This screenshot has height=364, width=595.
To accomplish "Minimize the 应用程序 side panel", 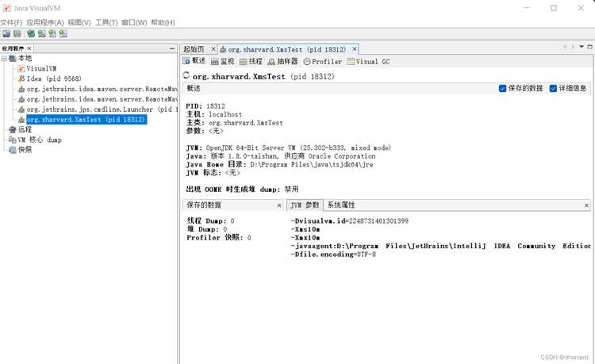I will point(172,48).
